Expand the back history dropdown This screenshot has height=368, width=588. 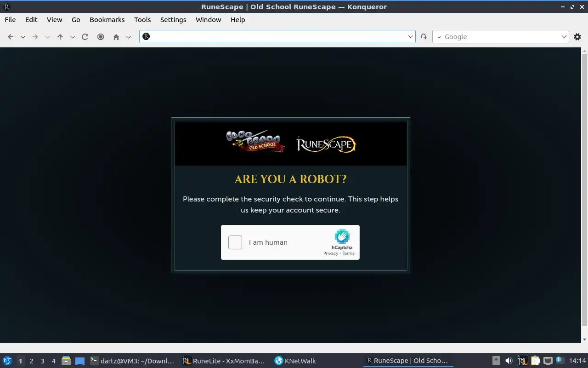pos(23,37)
